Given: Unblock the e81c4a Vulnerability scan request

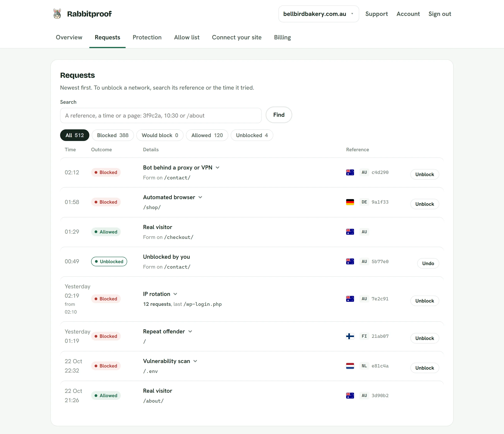Looking at the screenshot, I should 425,368.
